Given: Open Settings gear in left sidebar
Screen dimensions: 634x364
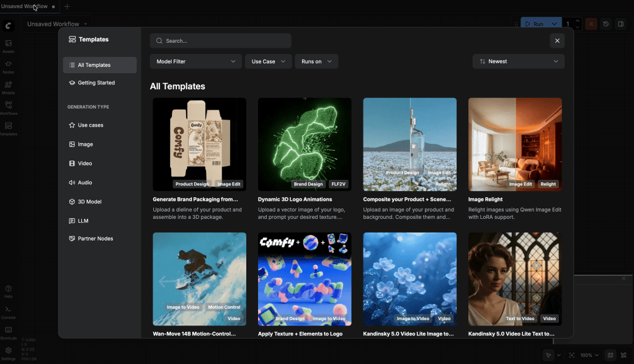Looking at the screenshot, I should pos(8,353).
